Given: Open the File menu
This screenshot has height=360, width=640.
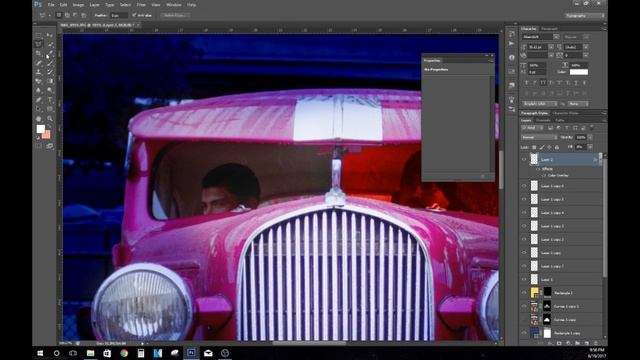Looking at the screenshot, I should (x=51, y=5).
